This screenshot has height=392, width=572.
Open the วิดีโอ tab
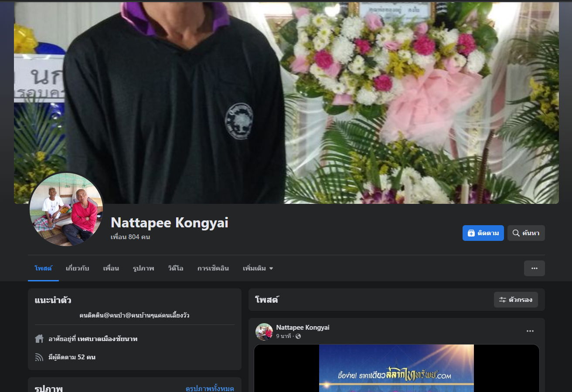point(175,268)
